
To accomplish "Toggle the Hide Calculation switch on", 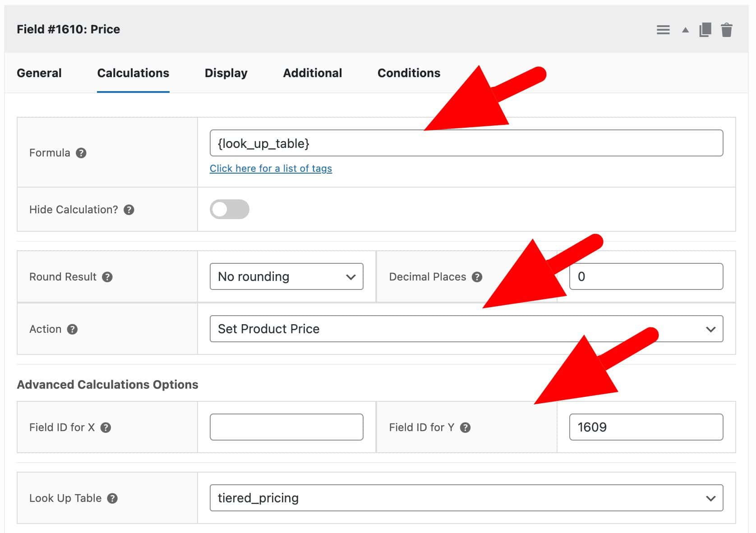I will pyautogui.click(x=230, y=209).
